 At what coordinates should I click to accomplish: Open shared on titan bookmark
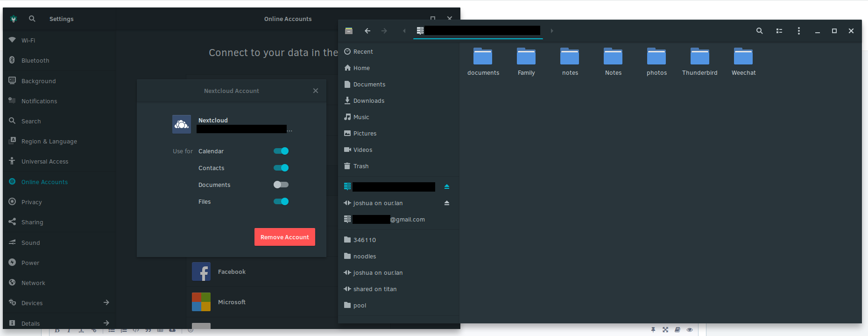point(399,289)
